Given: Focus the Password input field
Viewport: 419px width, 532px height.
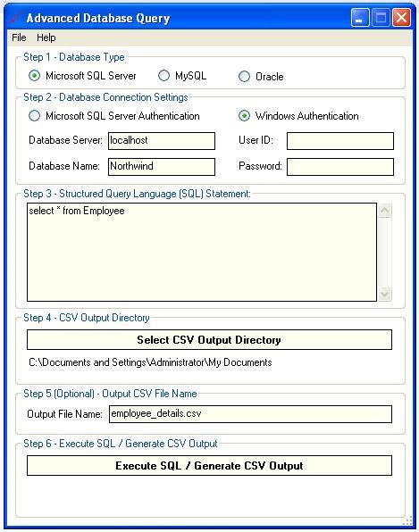Looking at the screenshot, I should pyautogui.click(x=340, y=167).
